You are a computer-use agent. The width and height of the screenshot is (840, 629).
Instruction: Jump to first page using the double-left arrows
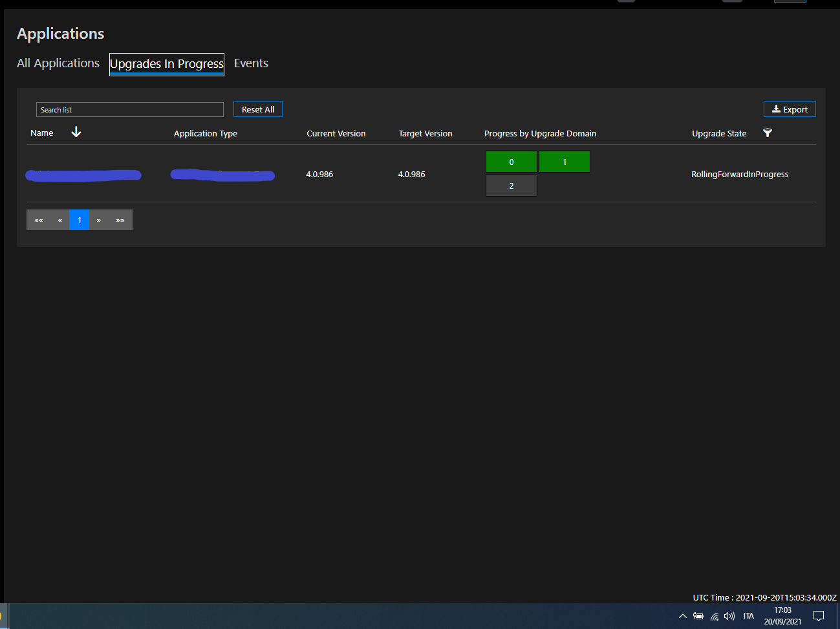click(38, 220)
